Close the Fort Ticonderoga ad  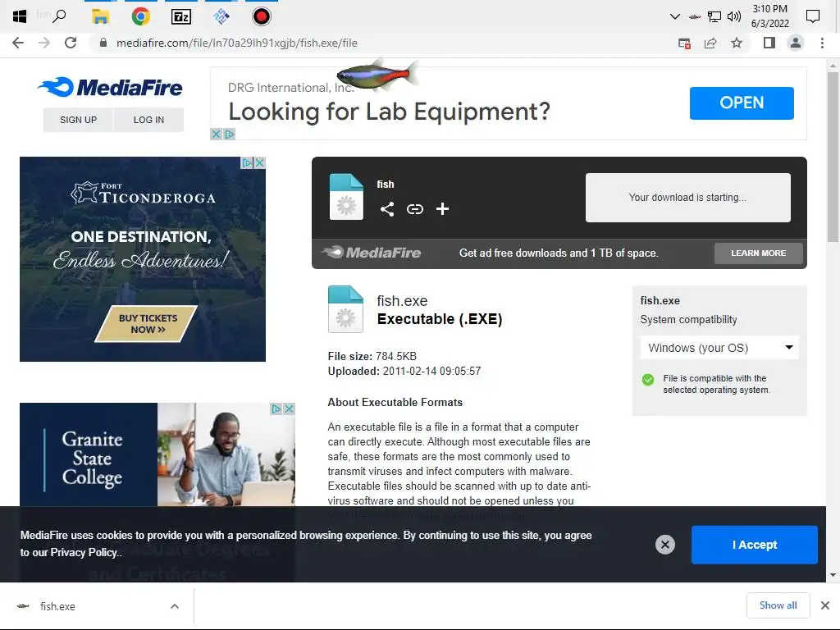pos(259,162)
